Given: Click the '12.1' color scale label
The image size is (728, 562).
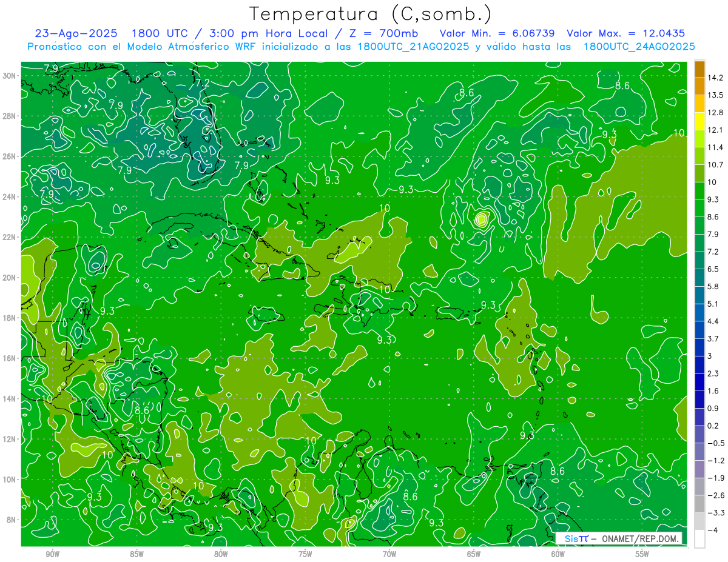Looking at the screenshot, I should [x=715, y=130].
